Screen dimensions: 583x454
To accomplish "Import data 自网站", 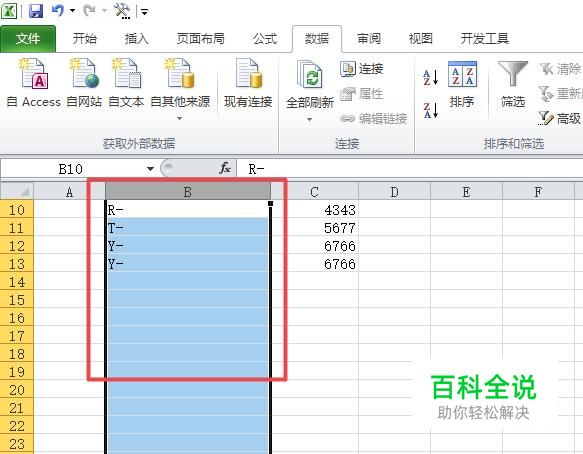I will pos(84,83).
